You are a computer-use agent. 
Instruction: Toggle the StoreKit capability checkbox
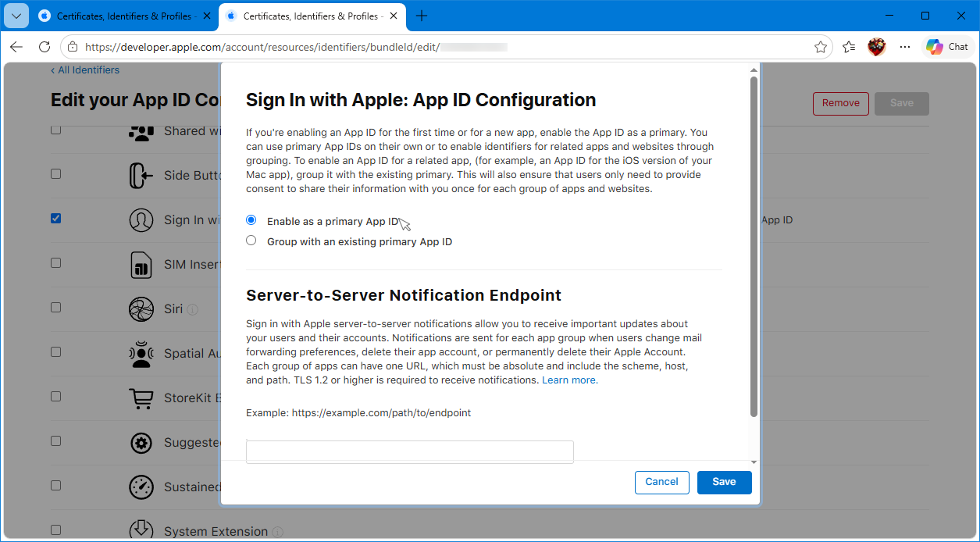pyautogui.click(x=55, y=397)
